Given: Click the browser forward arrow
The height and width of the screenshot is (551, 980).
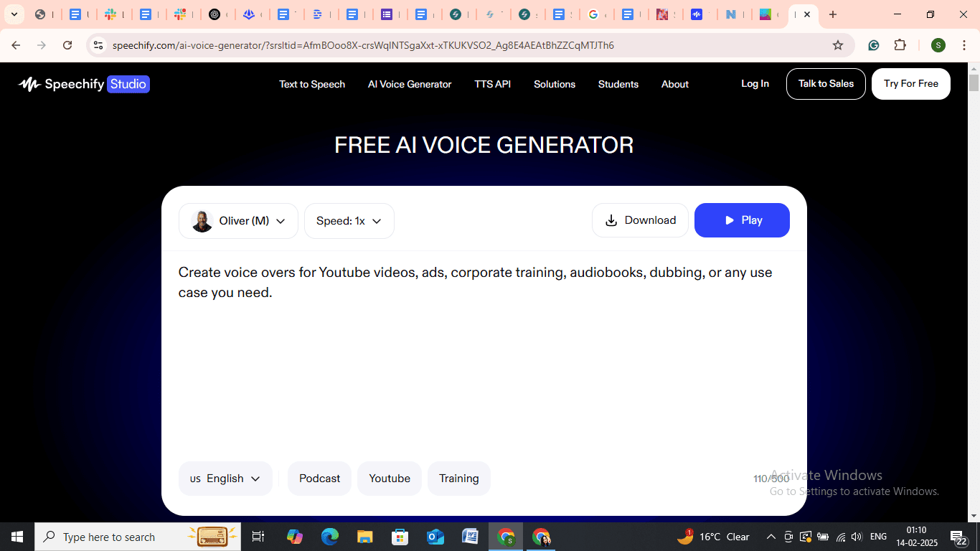Looking at the screenshot, I should 42,45.
